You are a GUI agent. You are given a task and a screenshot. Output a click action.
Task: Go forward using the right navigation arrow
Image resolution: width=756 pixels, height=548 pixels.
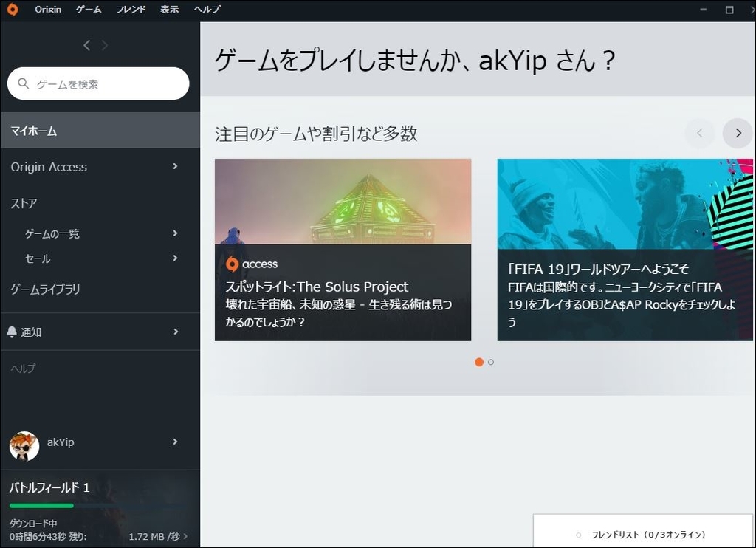pos(104,45)
